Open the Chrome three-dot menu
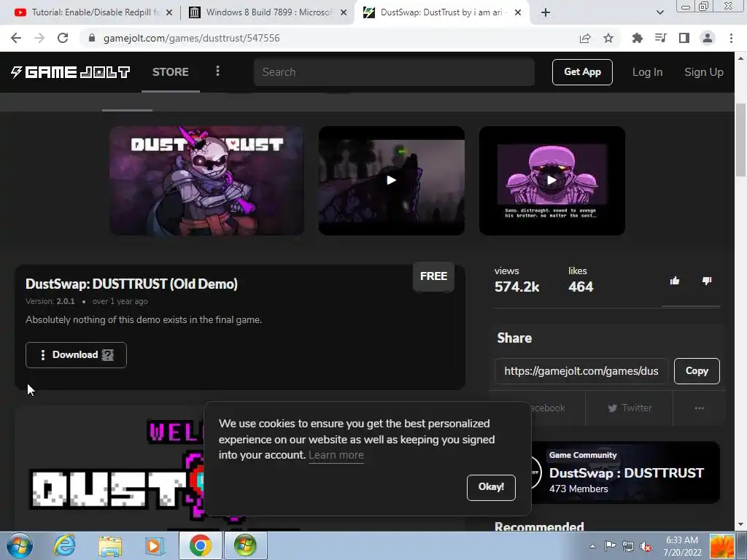 point(731,38)
